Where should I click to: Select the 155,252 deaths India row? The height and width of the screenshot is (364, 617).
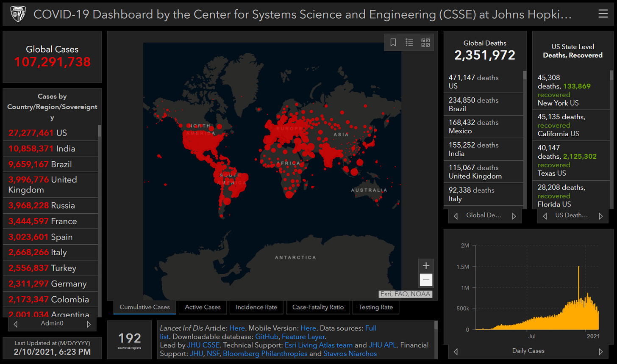(x=484, y=149)
